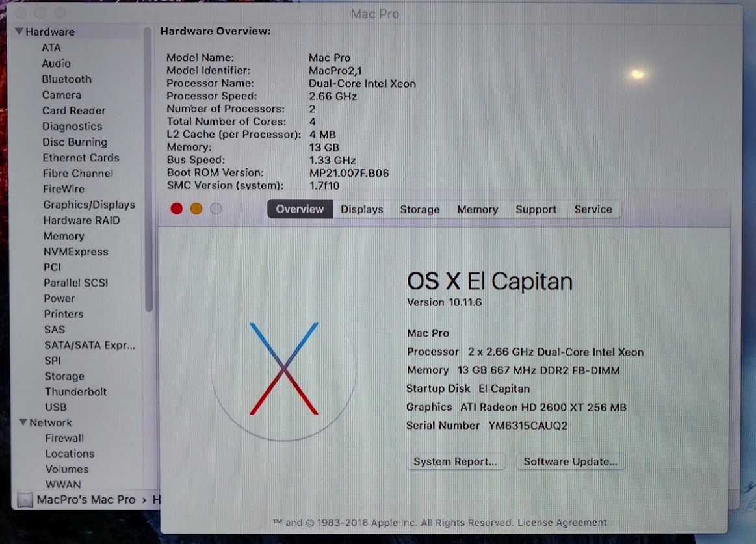Click Processor Name Dual-Core Intel Xeon value
Viewport: 756px width, 544px height.
tap(362, 83)
